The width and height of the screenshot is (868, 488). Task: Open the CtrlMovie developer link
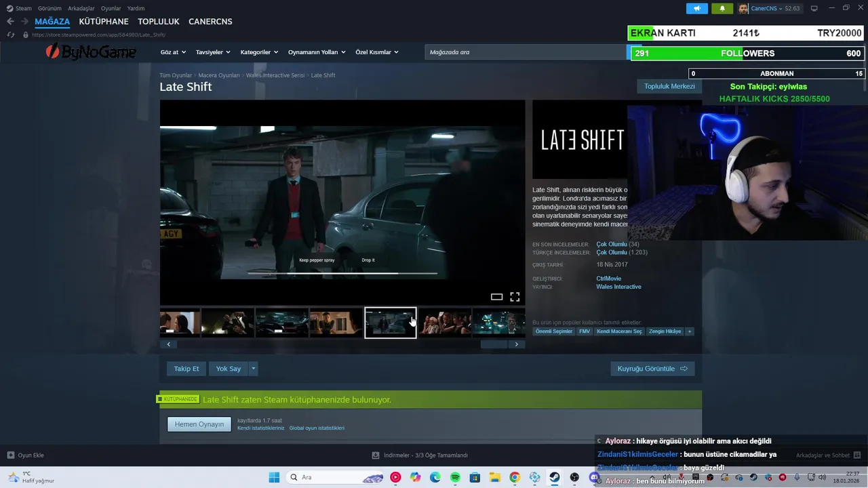(x=608, y=279)
